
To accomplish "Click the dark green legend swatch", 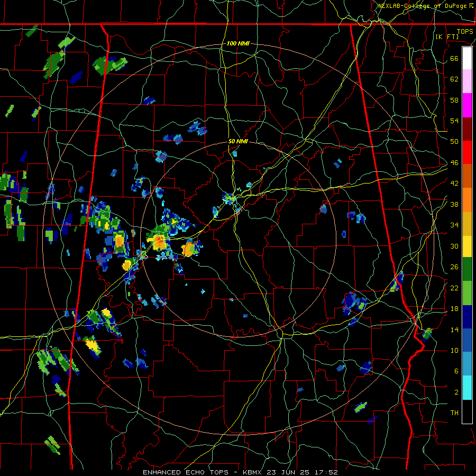I will tap(467, 269).
